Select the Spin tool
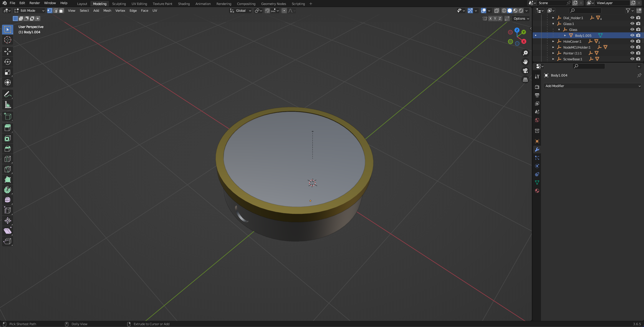The height and width of the screenshot is (327, 644). (x=8, y=190)
